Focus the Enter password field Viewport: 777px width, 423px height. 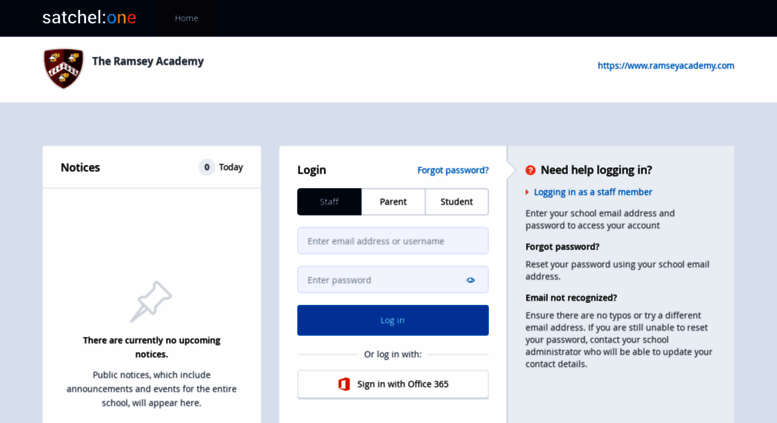point(393,280)
